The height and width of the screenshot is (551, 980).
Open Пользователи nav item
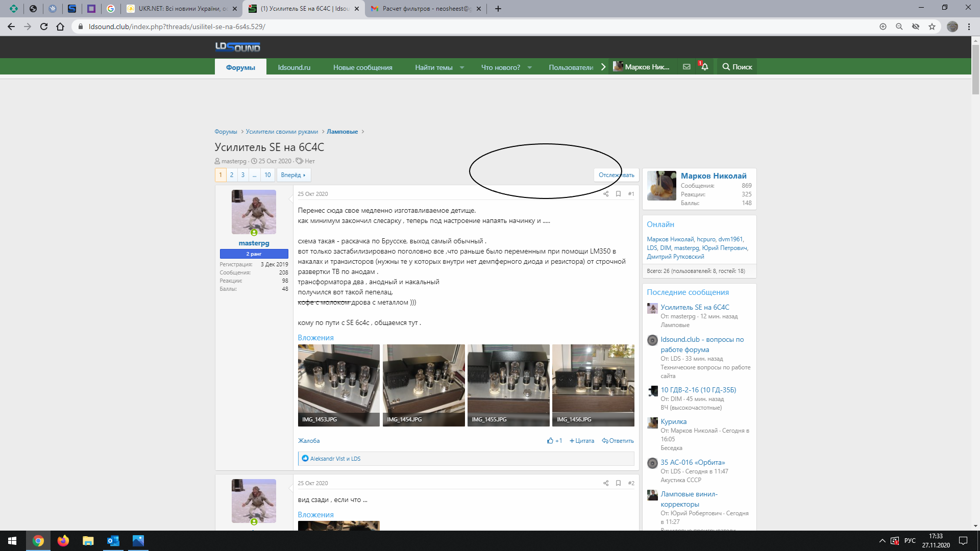point(571,67)
